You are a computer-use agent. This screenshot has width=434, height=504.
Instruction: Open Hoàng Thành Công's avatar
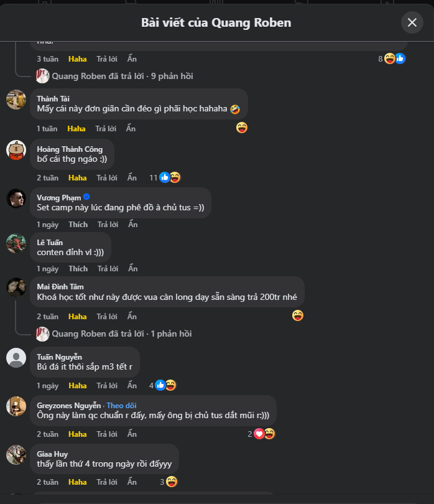click(16, 149)
